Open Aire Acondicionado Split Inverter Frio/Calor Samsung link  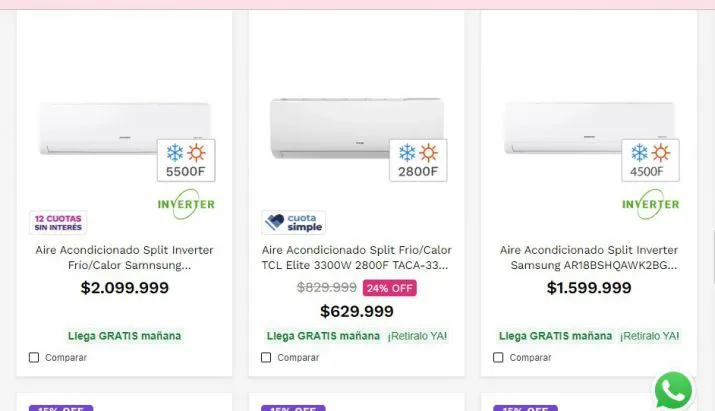click(124, 258)
